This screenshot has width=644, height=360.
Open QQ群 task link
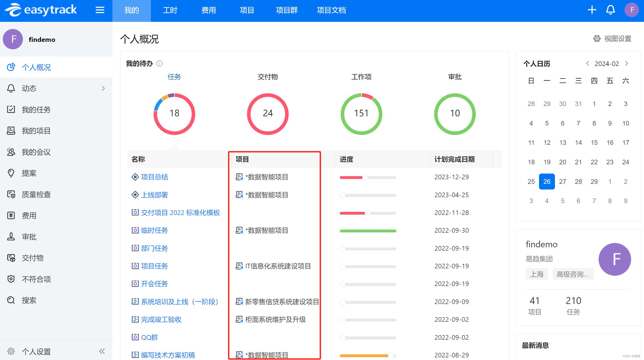coord(150,337)
